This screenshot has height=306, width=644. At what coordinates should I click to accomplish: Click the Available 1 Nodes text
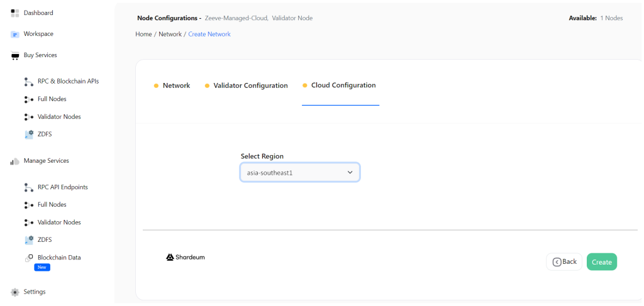click(x=596, y=18)
